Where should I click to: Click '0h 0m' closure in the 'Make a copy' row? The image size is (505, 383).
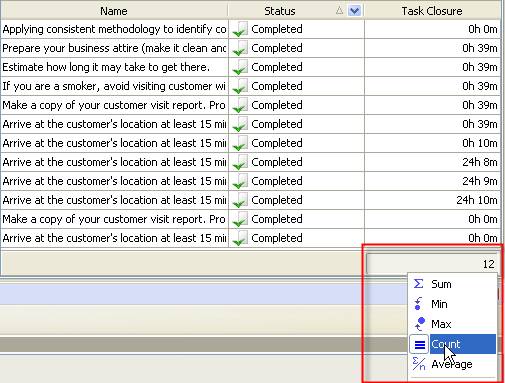click(x=483, y=219)
